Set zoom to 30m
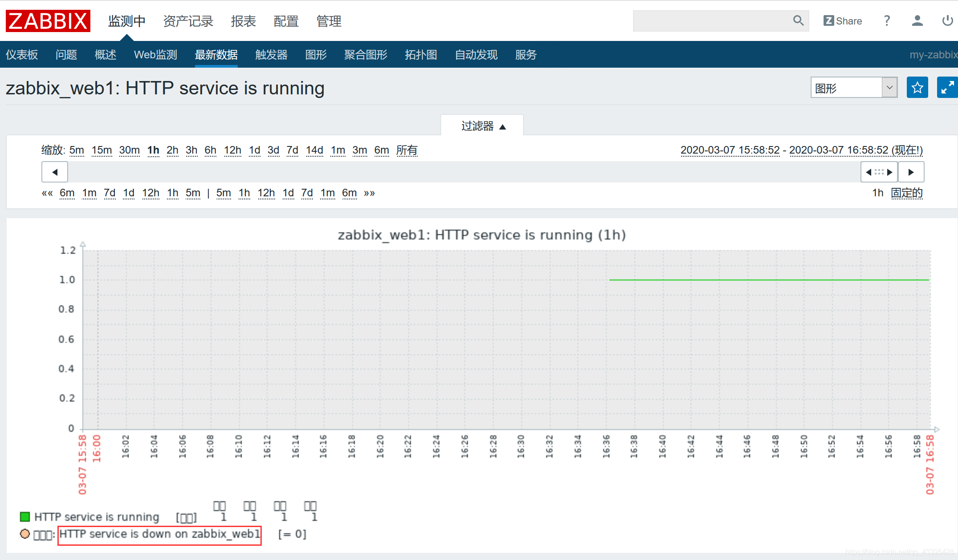This screenshot has height=560, width=958. (x=130, y=150)
